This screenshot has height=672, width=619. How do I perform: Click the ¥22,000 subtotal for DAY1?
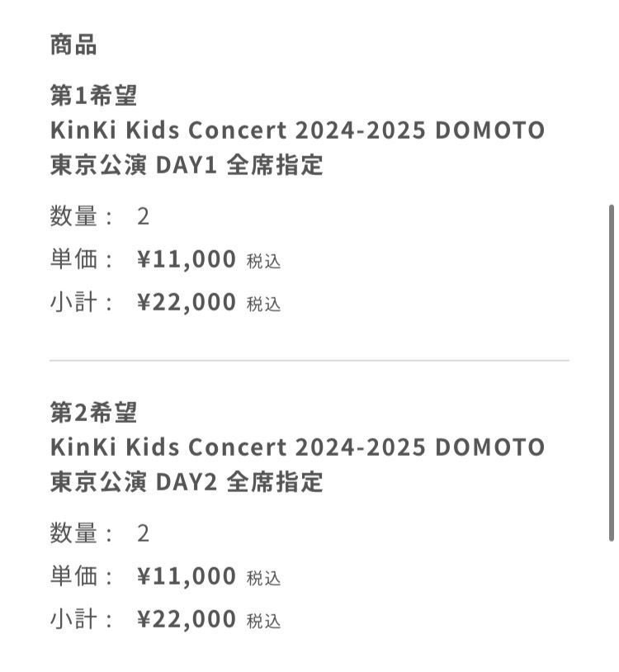(x=187, y=303)
